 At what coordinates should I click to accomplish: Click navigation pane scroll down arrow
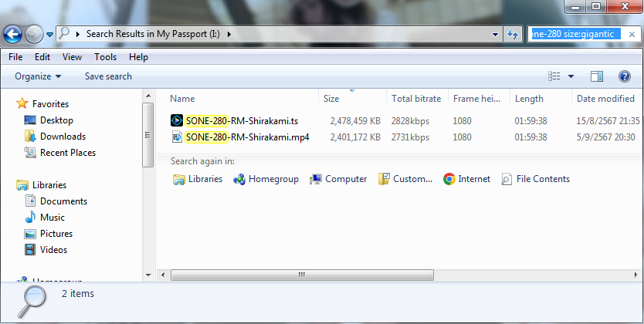(148, 275)
